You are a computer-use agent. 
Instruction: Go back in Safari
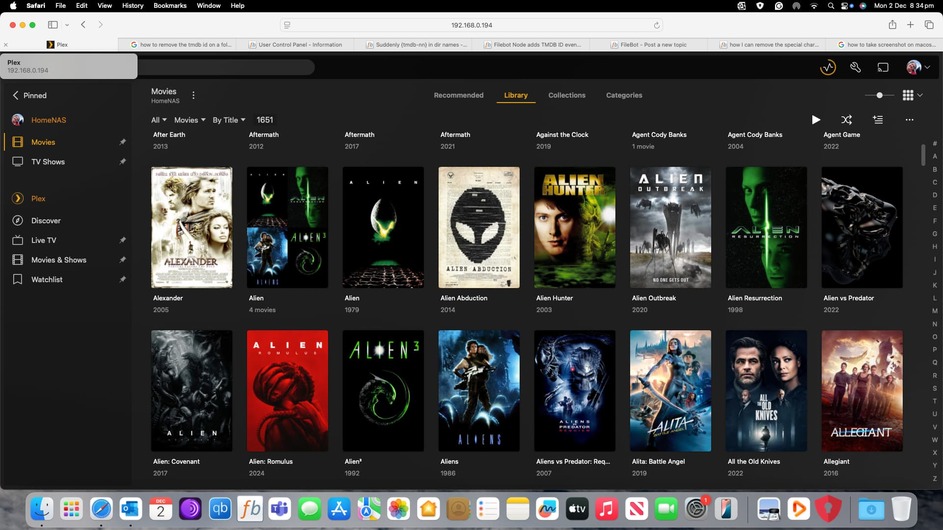coord(83,25)
